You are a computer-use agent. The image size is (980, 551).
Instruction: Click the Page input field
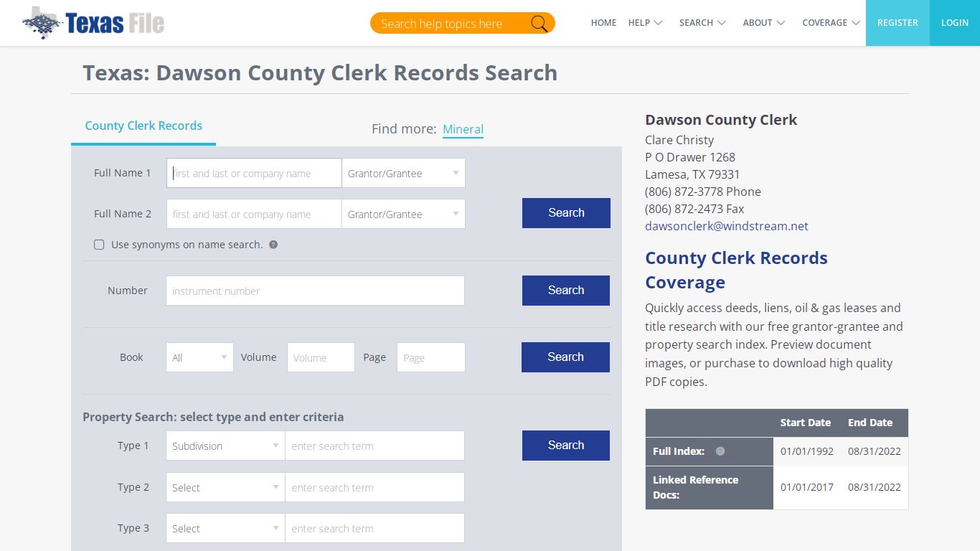point(431,357)
